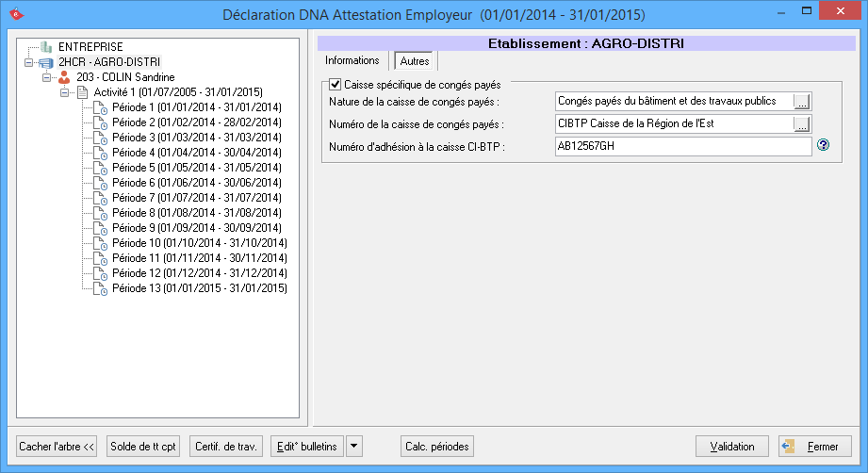The image size is (868, 473).
Task: Click the ENTREPRISE building icon in tree
Action: pos(46,47)
